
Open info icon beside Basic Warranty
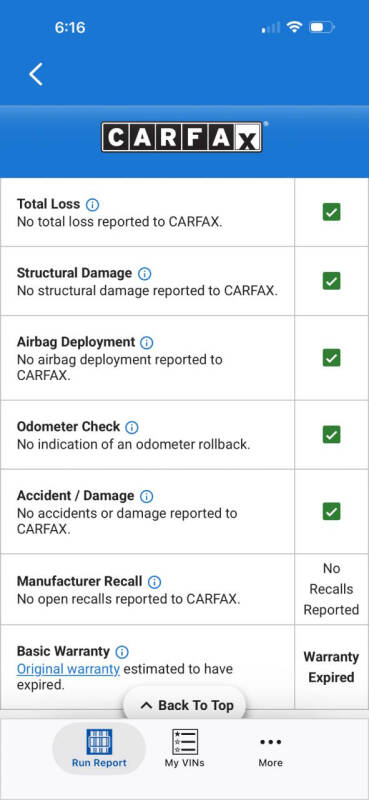click(122, 652)
